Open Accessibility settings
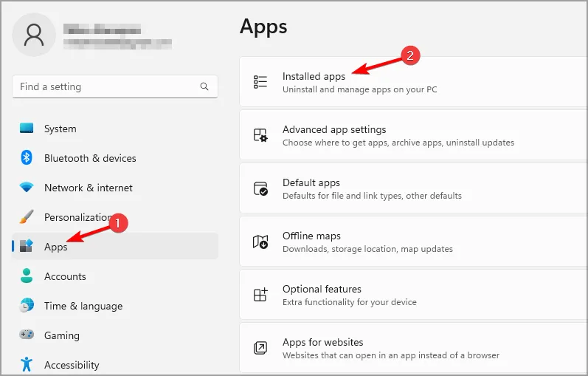The height and width of the screenshot is (376, 588). coord(115,365)
